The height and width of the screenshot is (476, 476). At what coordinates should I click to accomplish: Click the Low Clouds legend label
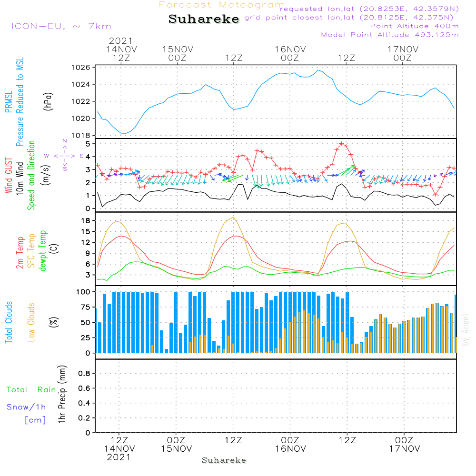pyautogui.click(x=31, y=322)
